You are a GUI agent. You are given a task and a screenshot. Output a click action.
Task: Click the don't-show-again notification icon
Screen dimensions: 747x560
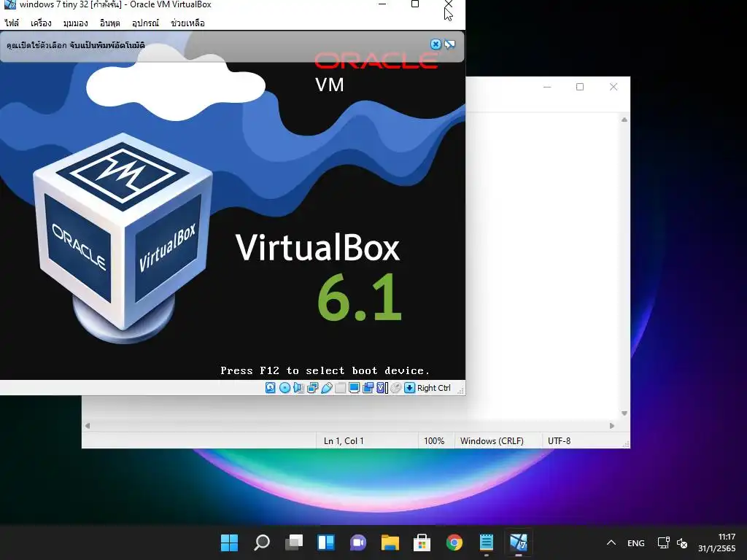click(x=449, y=44)
